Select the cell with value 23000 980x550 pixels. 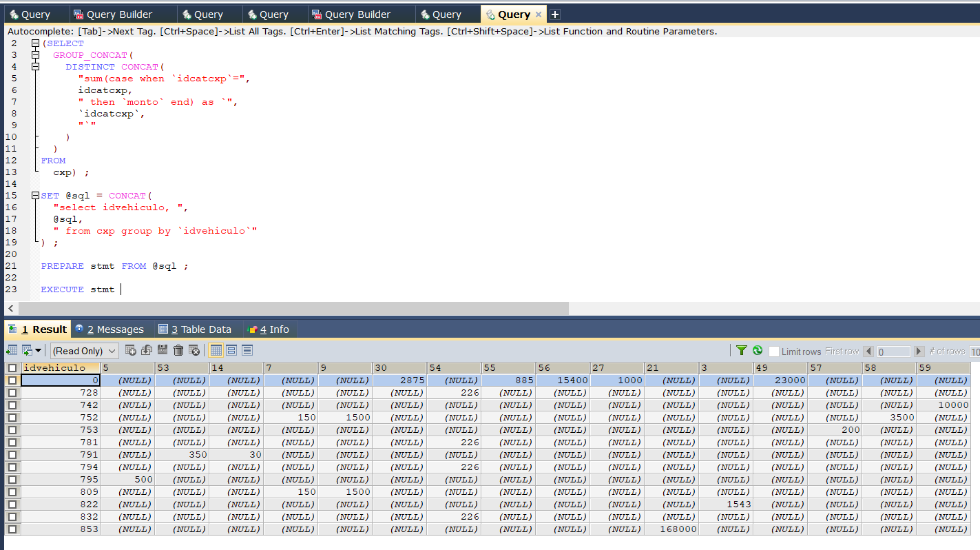780,380
